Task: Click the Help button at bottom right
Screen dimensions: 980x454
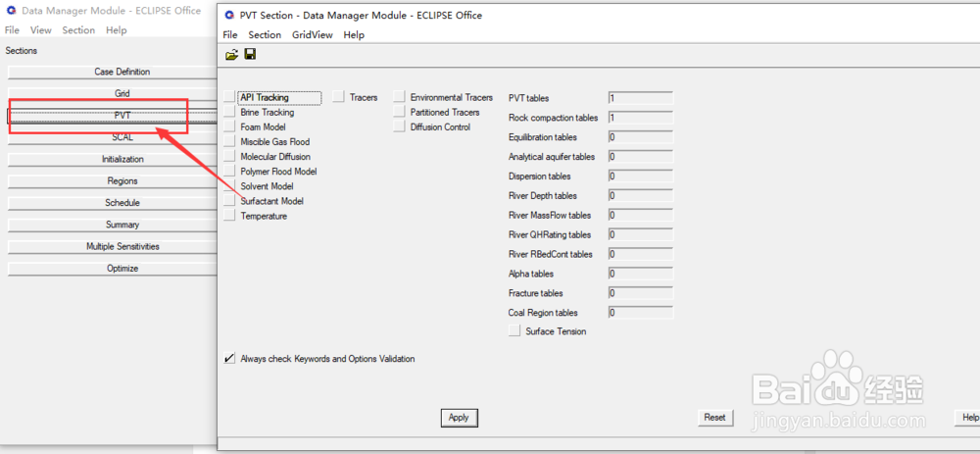Action: (967, 417)
